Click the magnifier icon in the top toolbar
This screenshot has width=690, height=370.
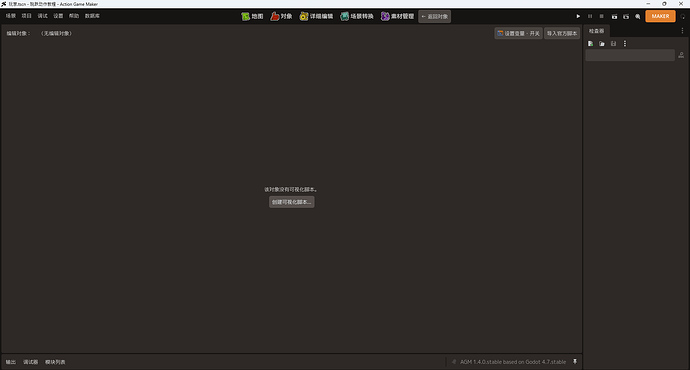[638, 16]
